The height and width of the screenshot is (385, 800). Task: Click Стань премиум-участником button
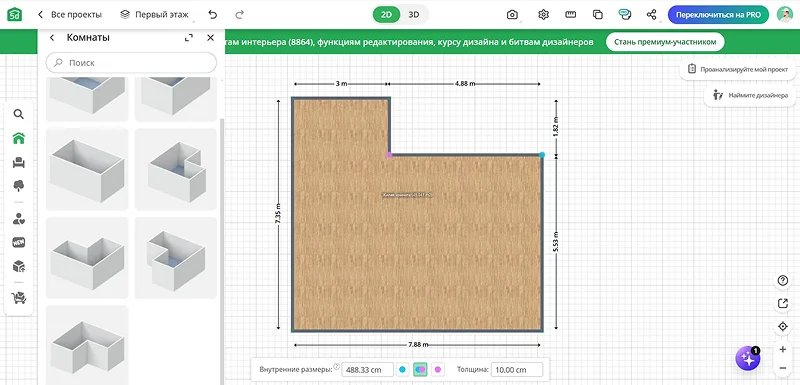[665, 42]
